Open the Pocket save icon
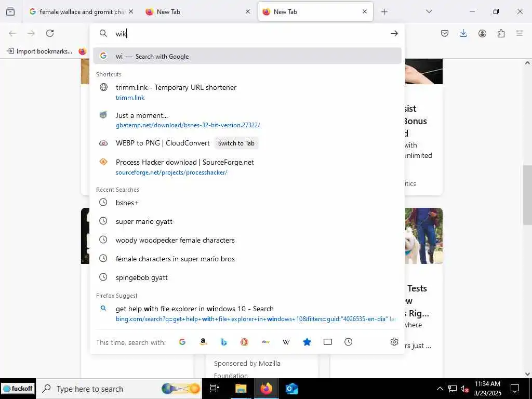This screenshot has height=399, width=532. pyautogui.click(x=445, y=33)
